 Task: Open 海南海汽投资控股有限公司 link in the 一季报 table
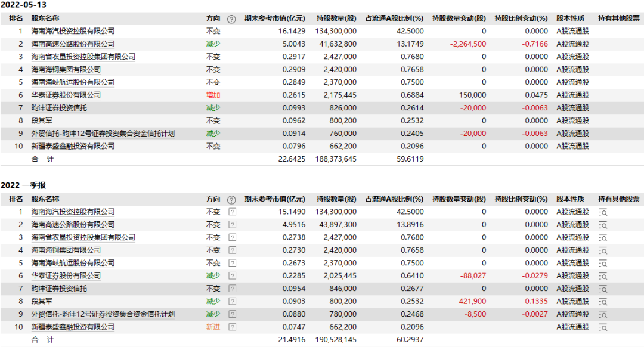pos(73,212)
